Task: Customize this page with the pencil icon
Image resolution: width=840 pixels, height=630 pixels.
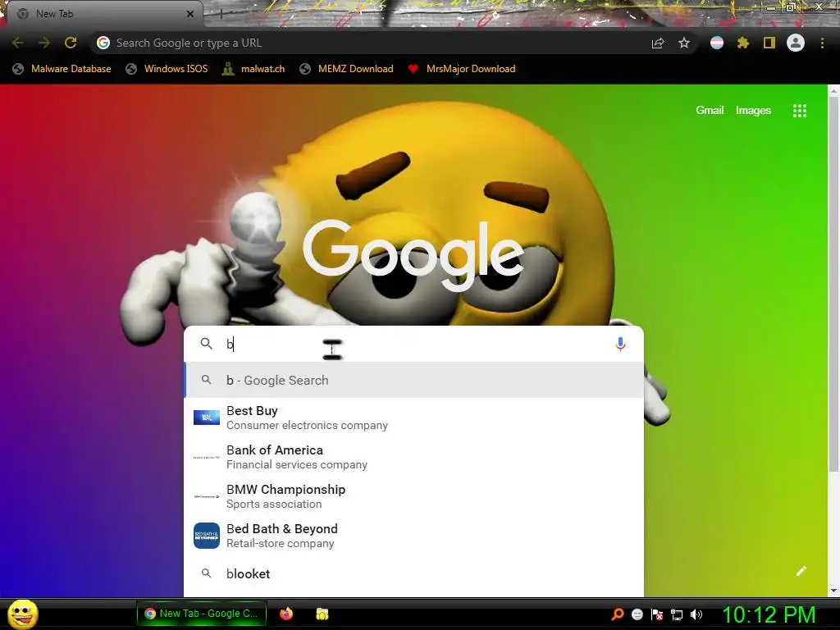Action: pos(801,571)
